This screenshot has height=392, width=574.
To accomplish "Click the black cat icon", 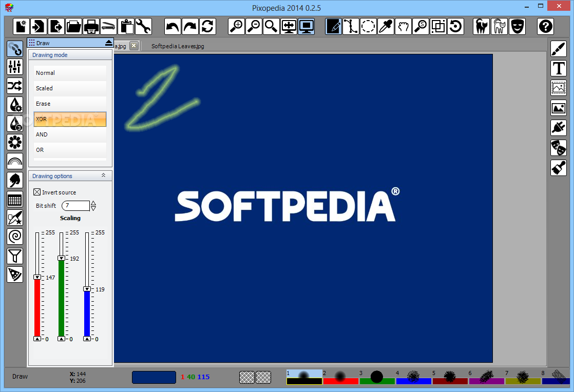I will [481, 26].
